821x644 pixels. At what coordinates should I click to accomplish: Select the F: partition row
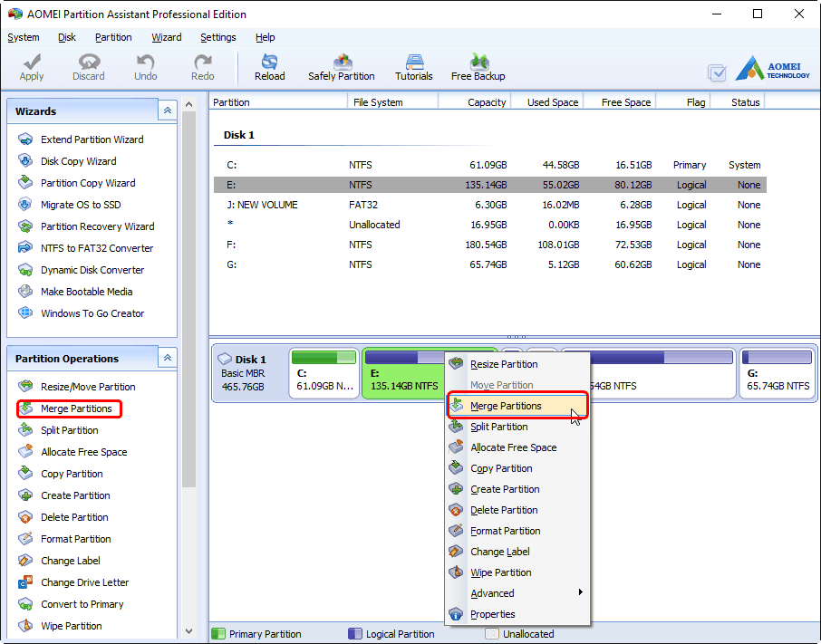click(490, 245)
